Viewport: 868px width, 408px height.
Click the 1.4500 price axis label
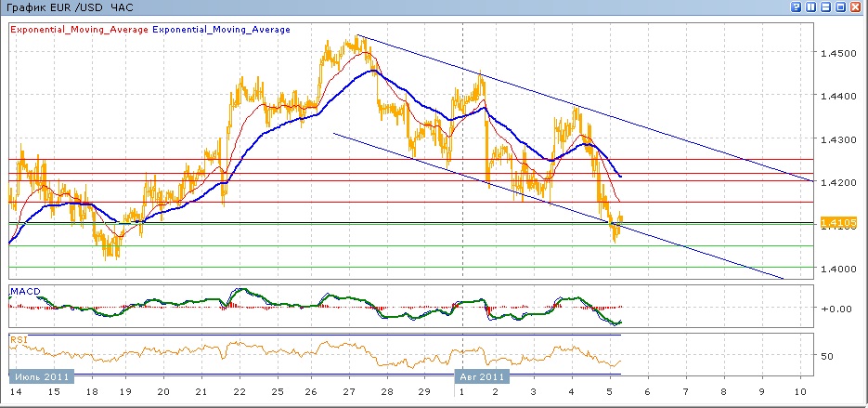point(836,53)
